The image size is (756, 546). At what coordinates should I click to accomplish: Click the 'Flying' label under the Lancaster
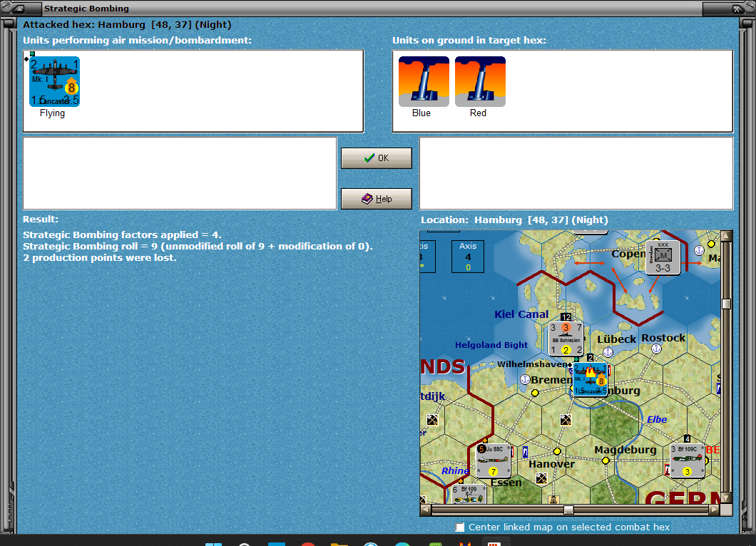click(x=52, y=113)
